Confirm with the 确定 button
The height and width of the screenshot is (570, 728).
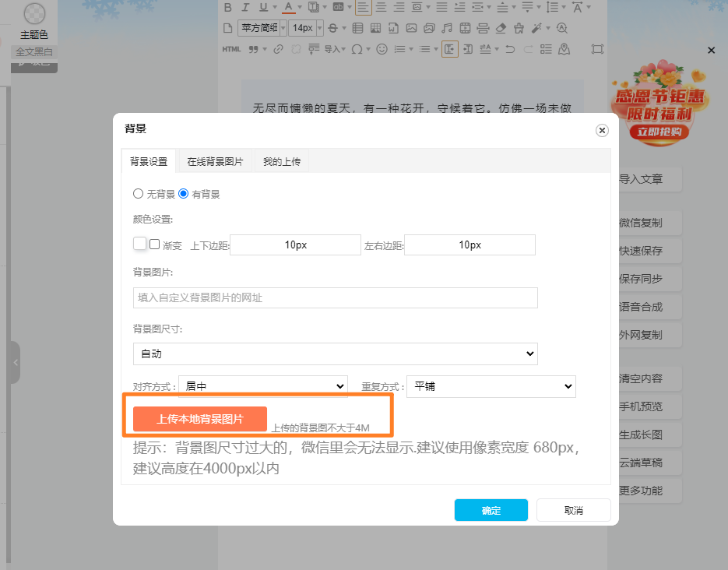pyautogui.click(x=491, y=510)
